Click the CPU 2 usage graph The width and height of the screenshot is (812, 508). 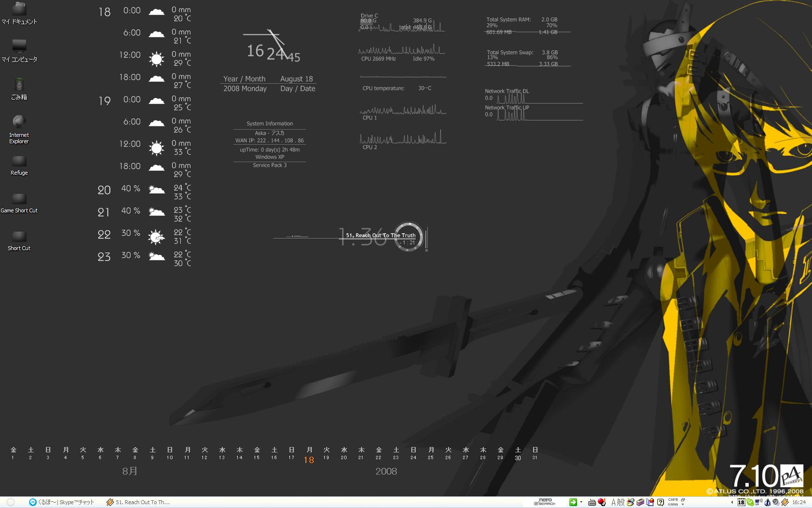(x=403, y=137)
